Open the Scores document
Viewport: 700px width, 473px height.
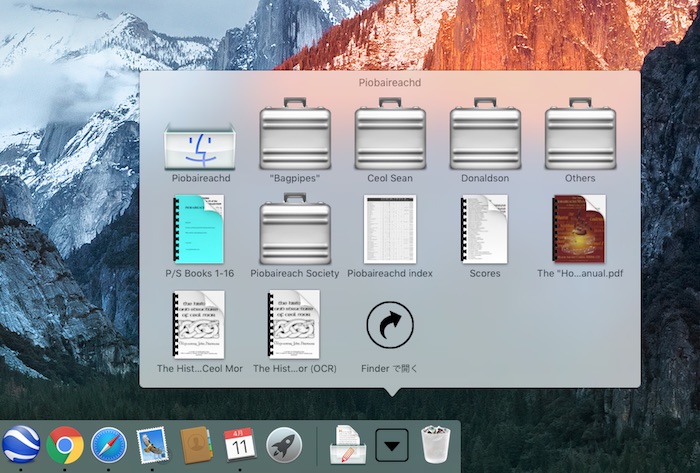[485, 229]
